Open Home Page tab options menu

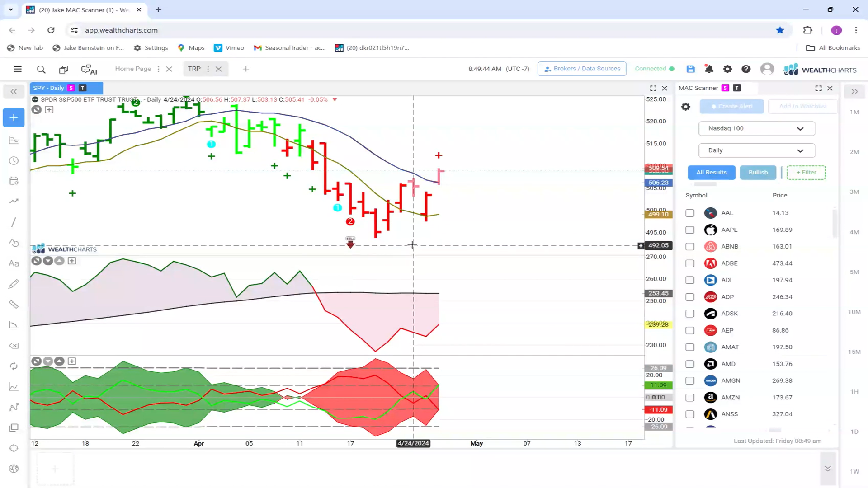pyautogui.click(x=158, y=69)
